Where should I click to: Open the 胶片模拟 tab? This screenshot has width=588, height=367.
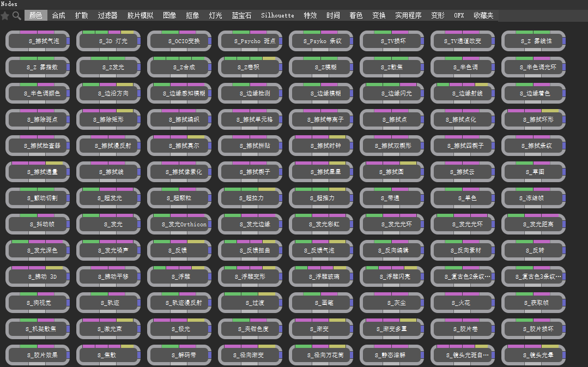(140, 15)
